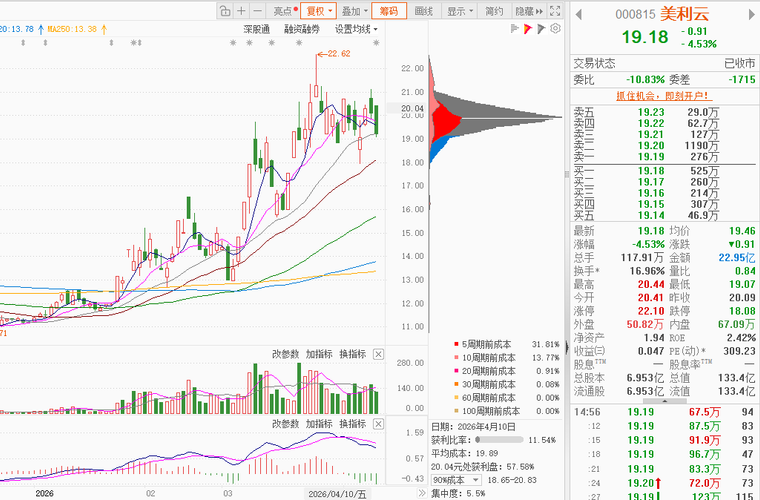Click tan swatch for 100周期前成本
The image size is (760, 500).
pos(456,411)
